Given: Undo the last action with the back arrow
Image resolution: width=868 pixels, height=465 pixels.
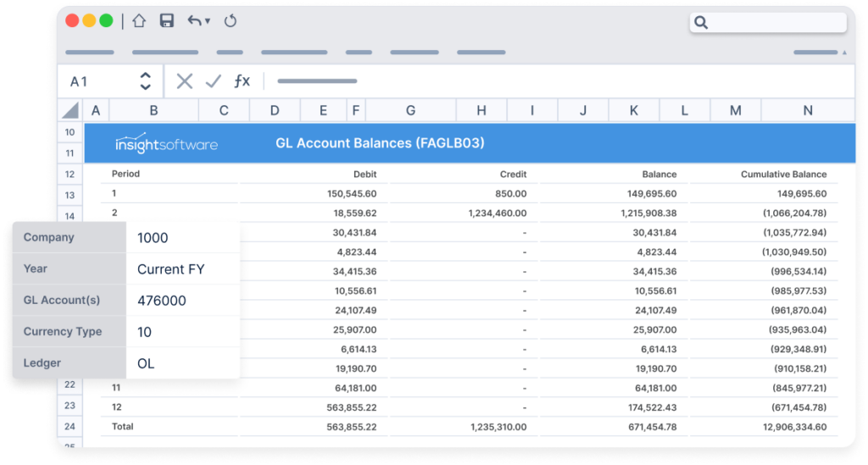Looking at the screenshot, I should point(194,21).
